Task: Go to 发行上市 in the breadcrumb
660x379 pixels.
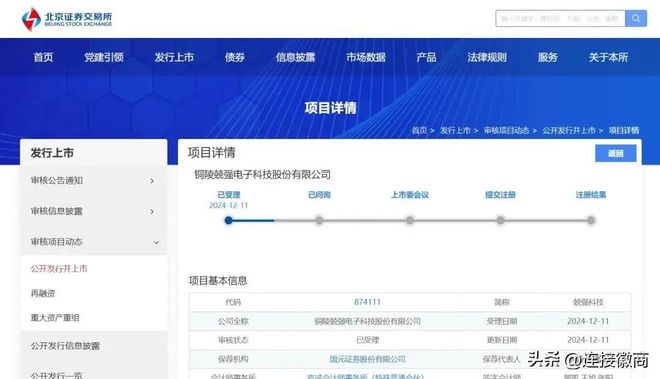Action: (455, 131)
